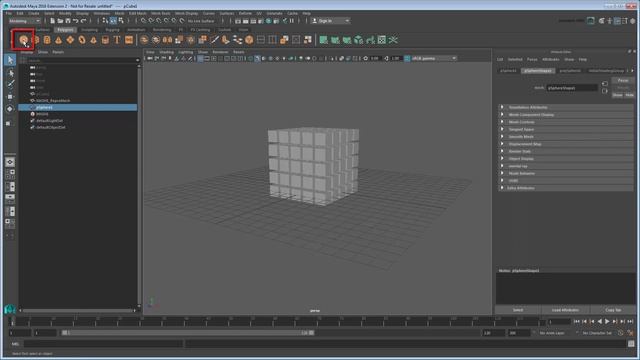Click the Presets button
Image resolution: width=640 pixels, height=360 pixels.
pos(622,88)
